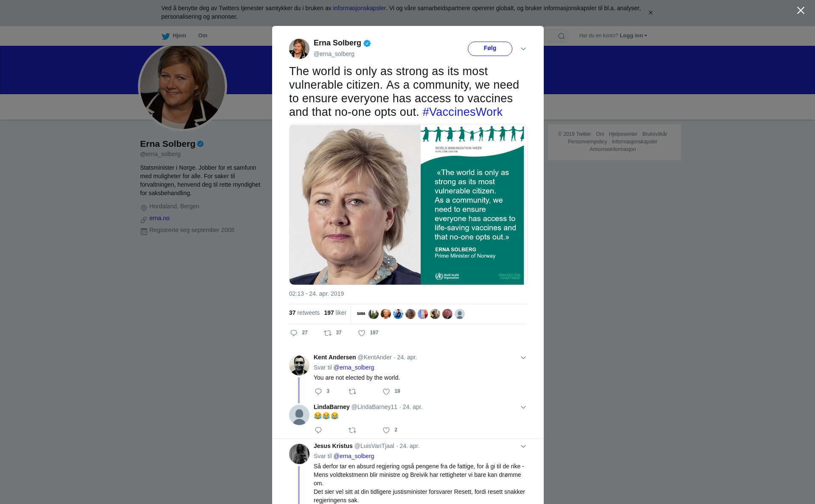Retweet Kent Andersen's reply
This screenshot has height=504, width=815.
(x=352, y=392)
